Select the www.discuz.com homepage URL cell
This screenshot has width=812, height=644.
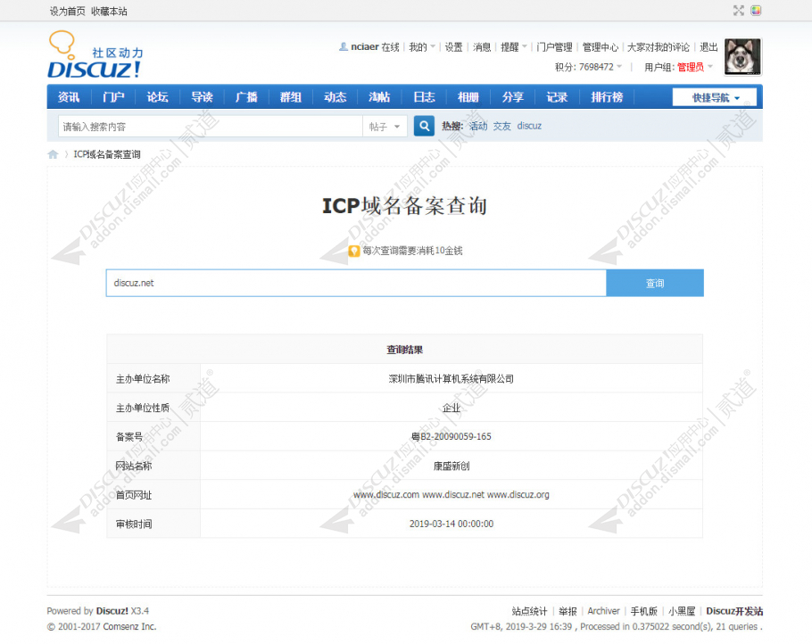click(451, 494)
